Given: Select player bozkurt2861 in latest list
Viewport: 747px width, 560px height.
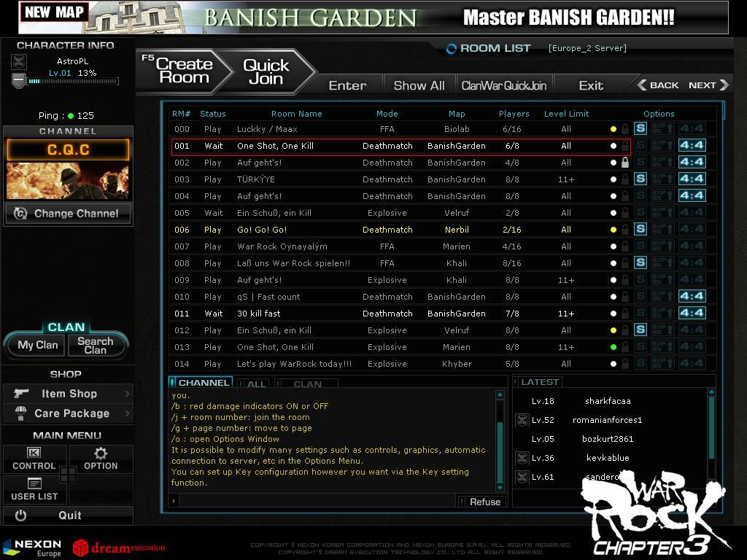Looking at the screenshot, I should click(608, 439).
